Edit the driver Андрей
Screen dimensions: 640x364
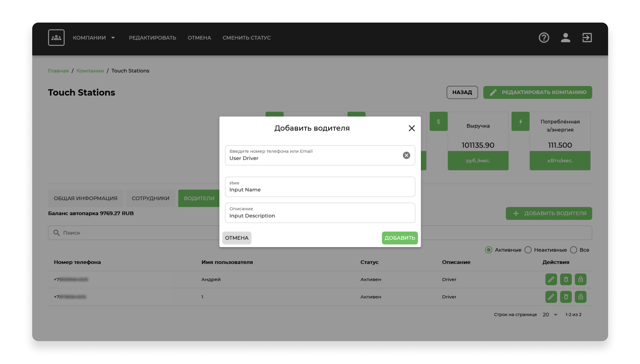551,279
